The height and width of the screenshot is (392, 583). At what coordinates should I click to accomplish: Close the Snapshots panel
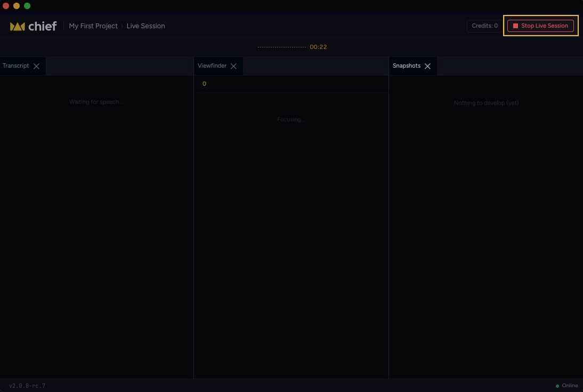tap(427, 66)
